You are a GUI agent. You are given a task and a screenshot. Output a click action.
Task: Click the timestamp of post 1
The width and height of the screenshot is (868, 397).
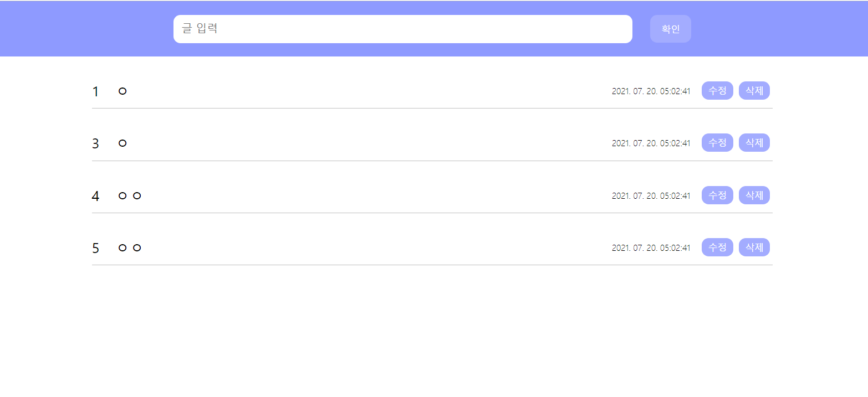coord(651,90)
